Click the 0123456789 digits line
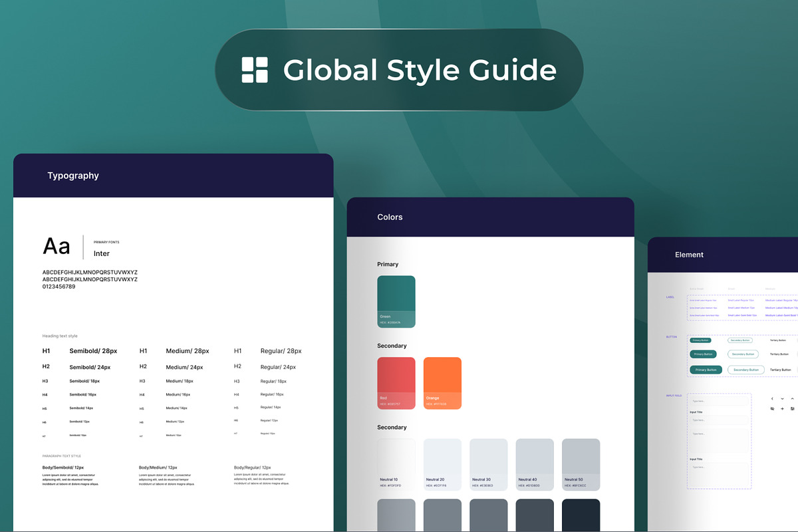This screenshot has width=798, height=532. click(59, 287)
